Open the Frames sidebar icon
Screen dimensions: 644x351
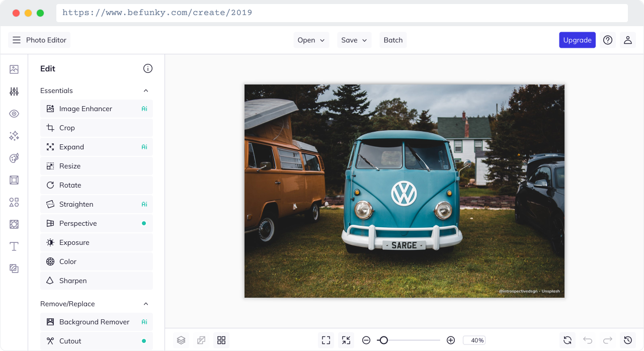pyautogui.click(x=14, y=180)
